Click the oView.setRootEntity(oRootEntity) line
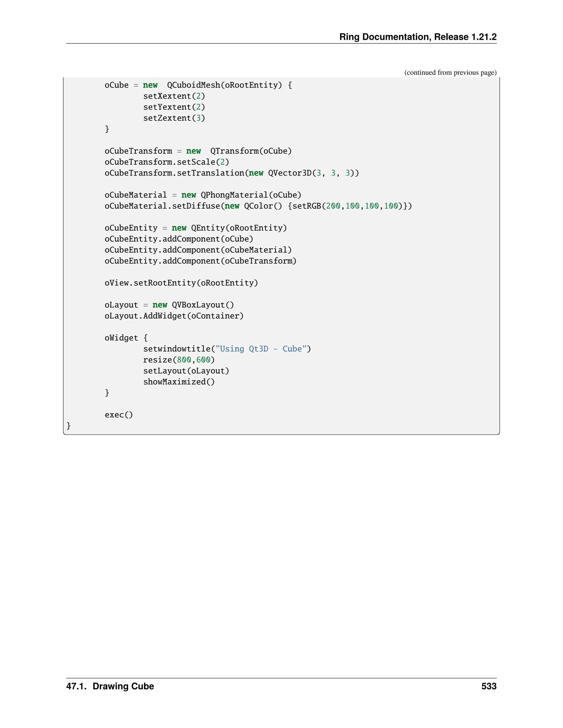This screenshot has width=563, height=728. (181, 283)
